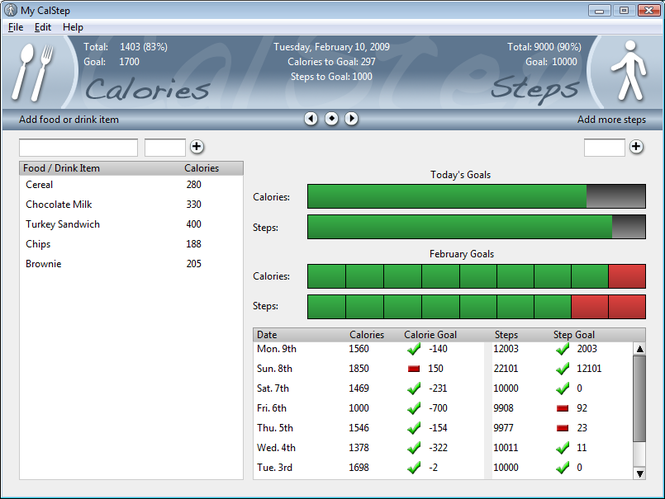
Task: Click the Today's Goals Calories progress bar
Action: coord(476,196)
